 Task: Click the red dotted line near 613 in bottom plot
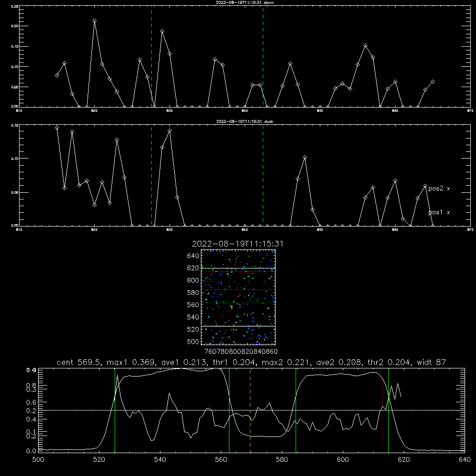coord(383,410)
